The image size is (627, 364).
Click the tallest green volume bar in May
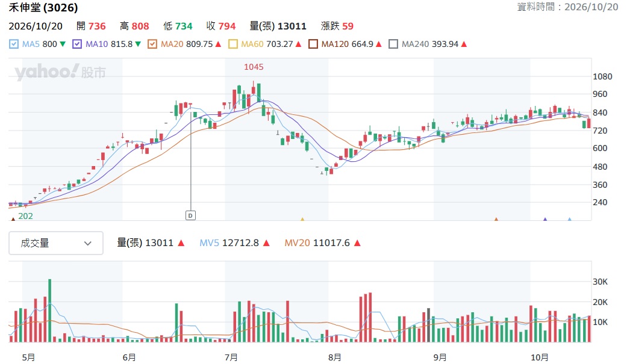(x=50, y=310)
